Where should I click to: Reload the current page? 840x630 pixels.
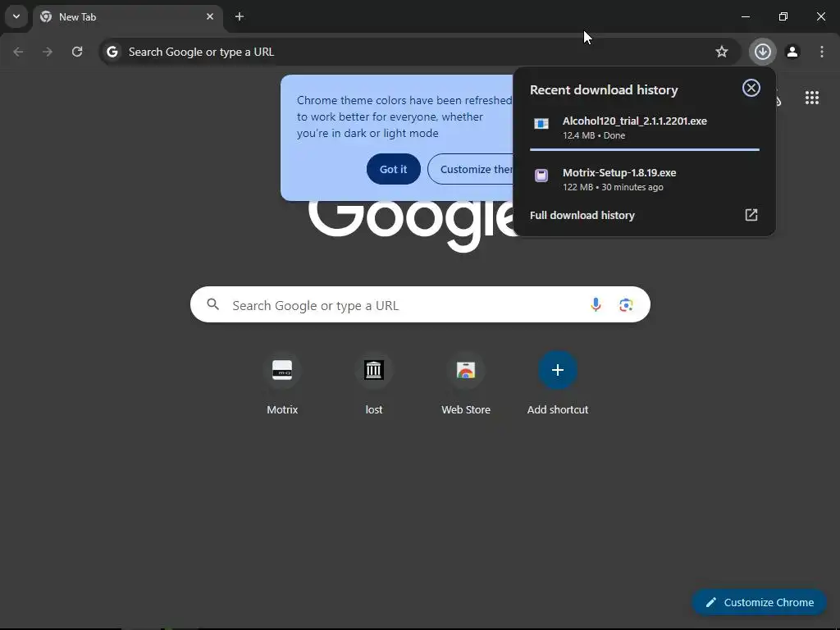[x=77, y=52]
